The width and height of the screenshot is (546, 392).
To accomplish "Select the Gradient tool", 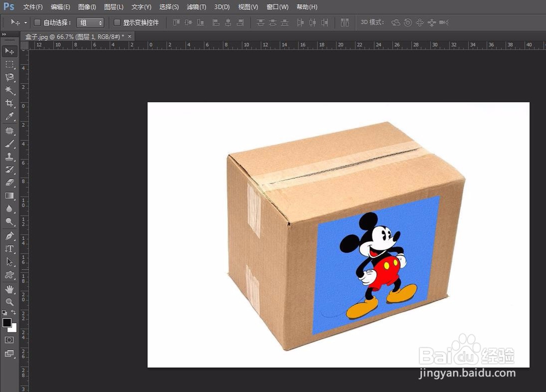I will point(9,195).
